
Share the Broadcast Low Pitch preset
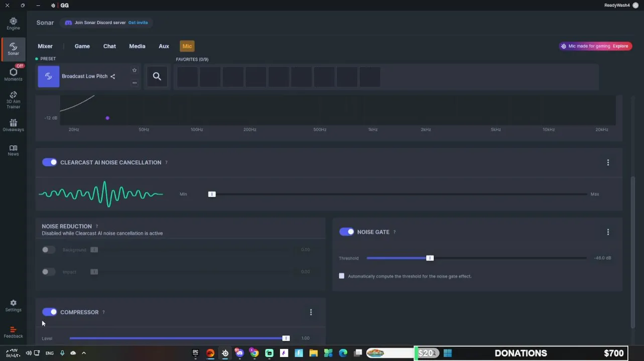pos(112,76)
